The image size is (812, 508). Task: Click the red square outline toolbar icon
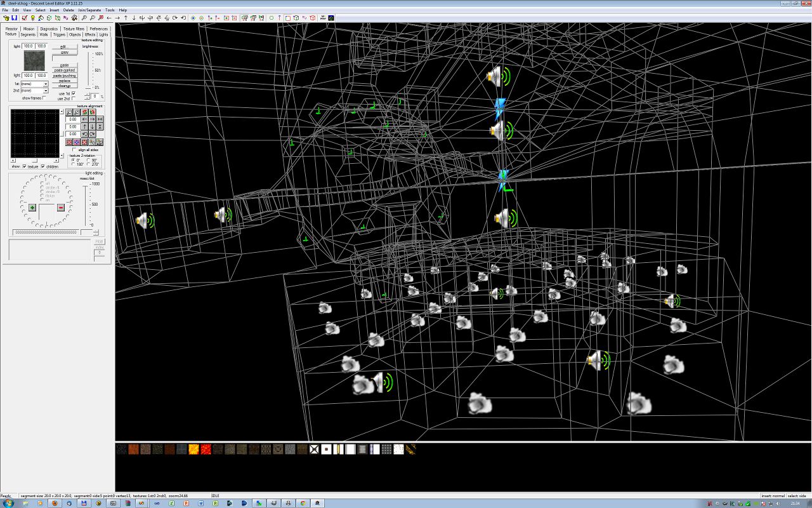(287, 18)
